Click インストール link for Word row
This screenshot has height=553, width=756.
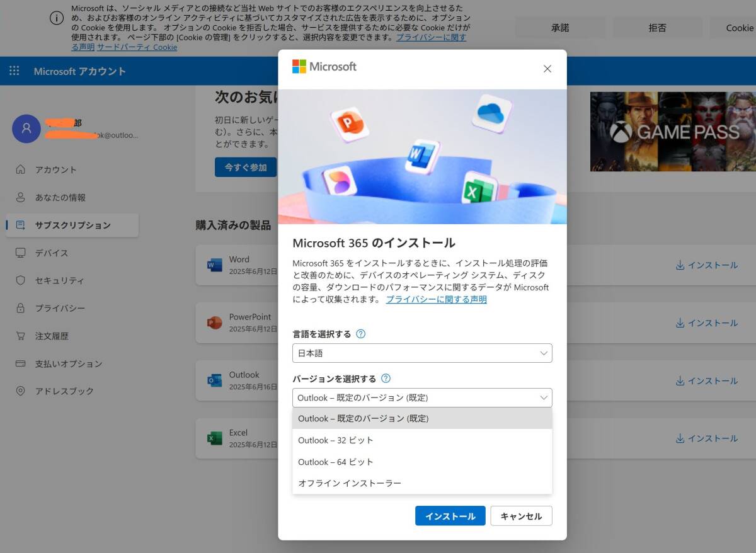(x=706, y=265)
